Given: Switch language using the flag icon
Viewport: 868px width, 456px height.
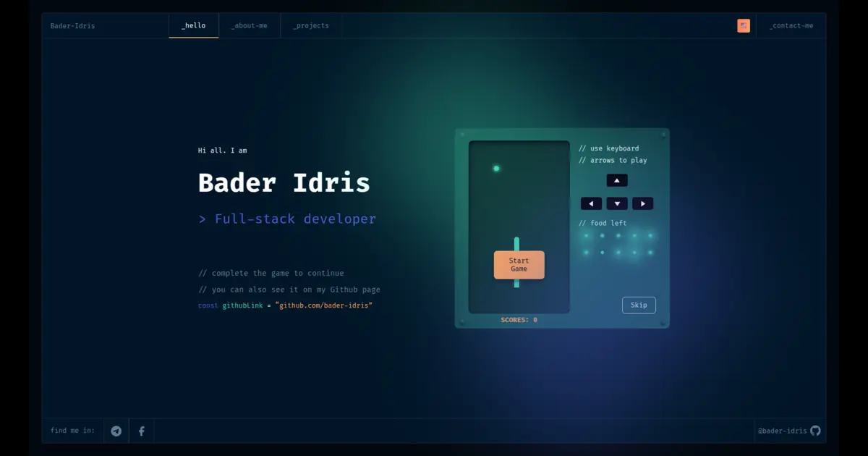Looking at the screenshot, I should (x=744, y=25).
